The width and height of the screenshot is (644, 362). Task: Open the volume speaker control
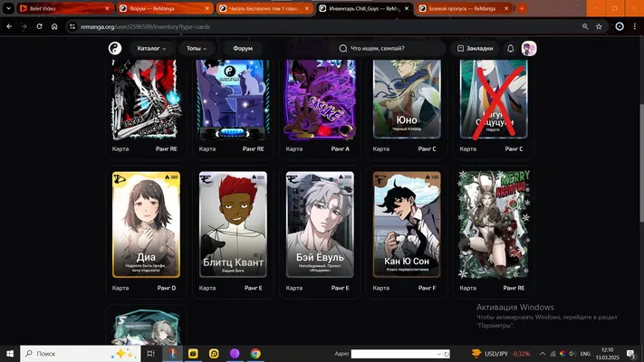[573, 353]
